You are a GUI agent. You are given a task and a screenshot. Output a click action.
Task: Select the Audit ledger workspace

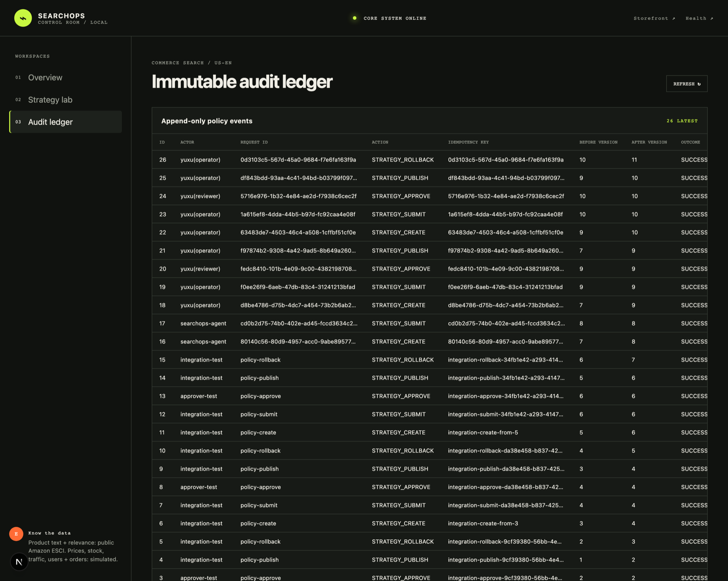click(x=66, y=122)
